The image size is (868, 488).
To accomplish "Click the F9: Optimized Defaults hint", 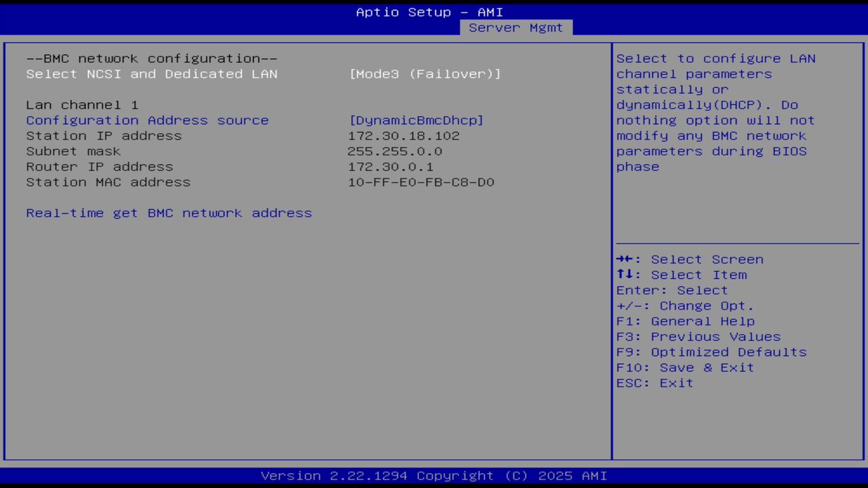I will click(x=711, y=352).
